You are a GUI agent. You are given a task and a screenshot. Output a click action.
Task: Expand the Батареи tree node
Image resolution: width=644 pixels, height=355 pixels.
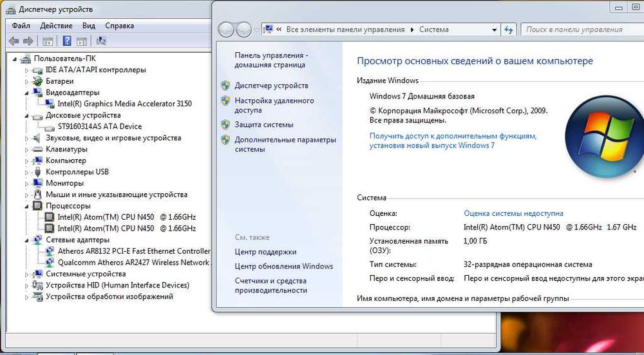(x=27, y=81)
